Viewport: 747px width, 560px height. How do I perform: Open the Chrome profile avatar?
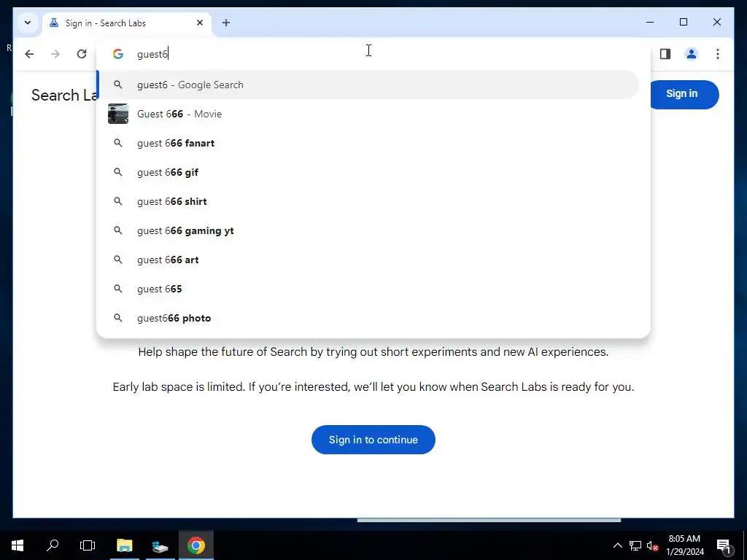coord(692,54)
